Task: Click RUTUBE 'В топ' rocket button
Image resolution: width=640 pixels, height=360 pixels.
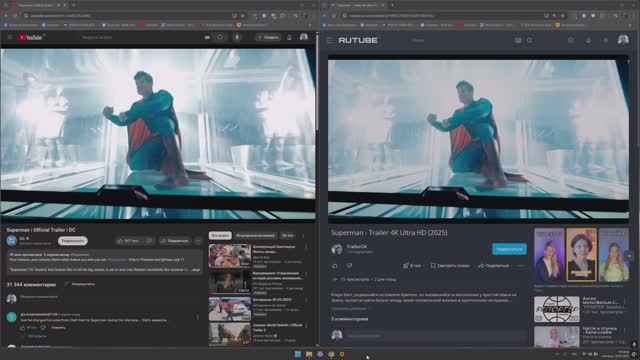Action: 411,266
